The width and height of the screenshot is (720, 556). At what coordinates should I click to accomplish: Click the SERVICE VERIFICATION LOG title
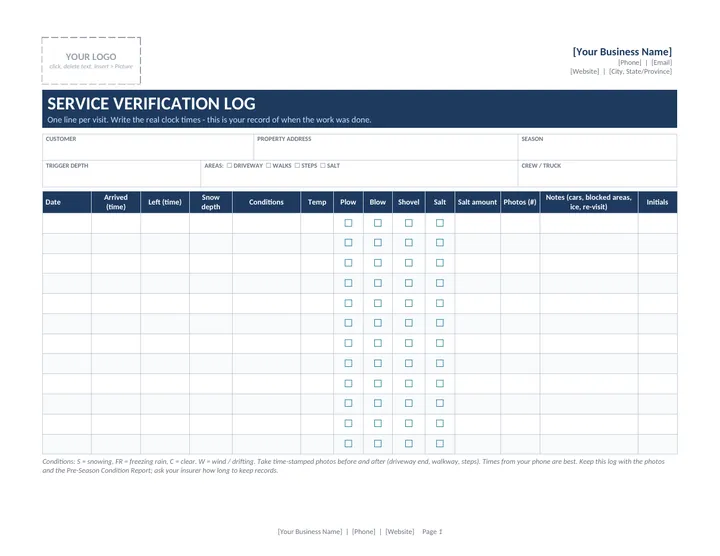point(152,104)
